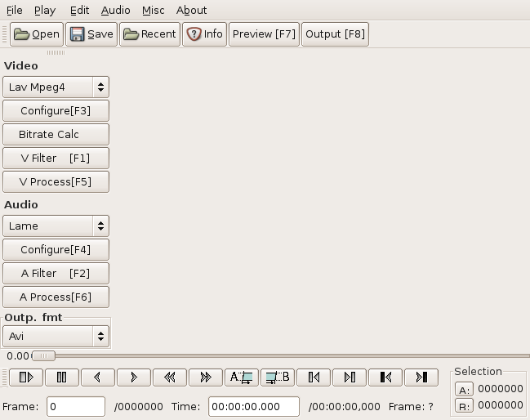Open a video file with Open button
Image resolution: width=530 pixels, height=420 pixels.
(37, 34)
